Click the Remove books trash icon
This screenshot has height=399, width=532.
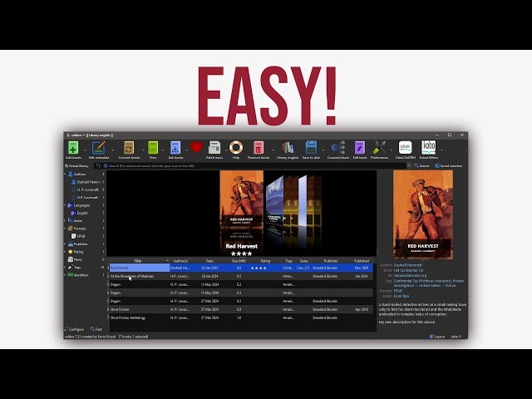(x=259, y=148)
